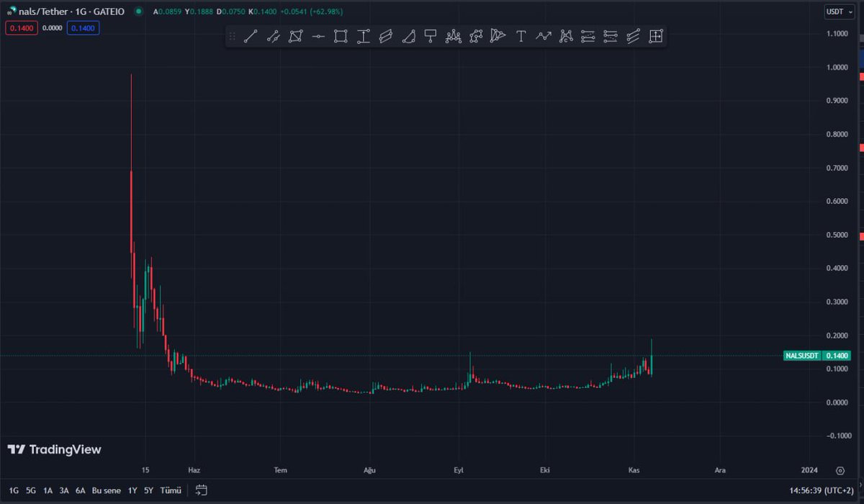Click the drawing toolbar drag handle dots
Viewport: 864px width, 504px height.
(232, 36)
